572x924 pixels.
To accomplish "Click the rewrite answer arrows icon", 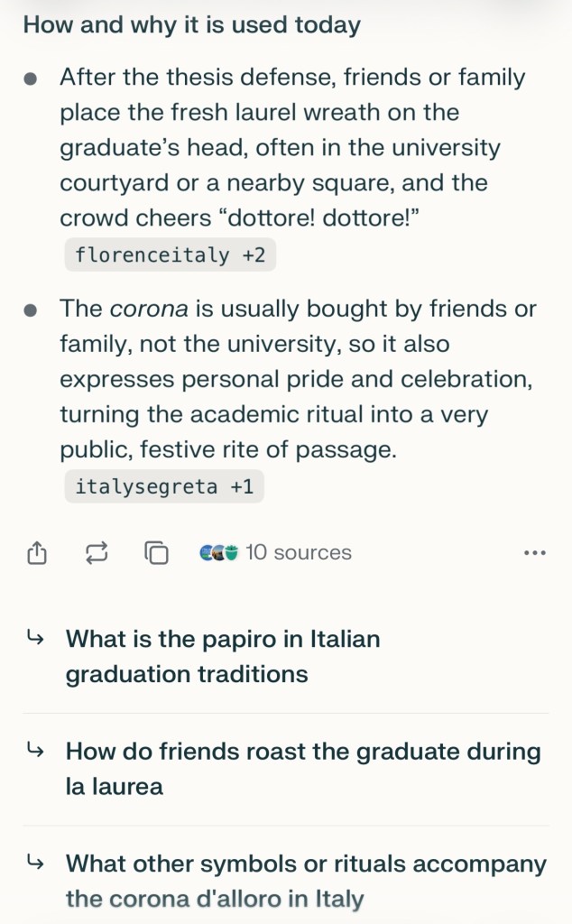I will (97, 552).
